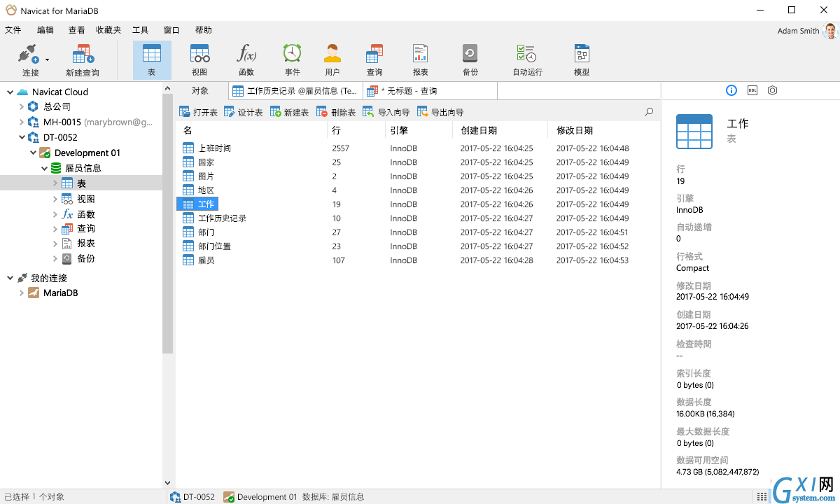The image size is (840, 504).
Task: Select the 工作历史记录 table row
Action: tap(417, 218)
